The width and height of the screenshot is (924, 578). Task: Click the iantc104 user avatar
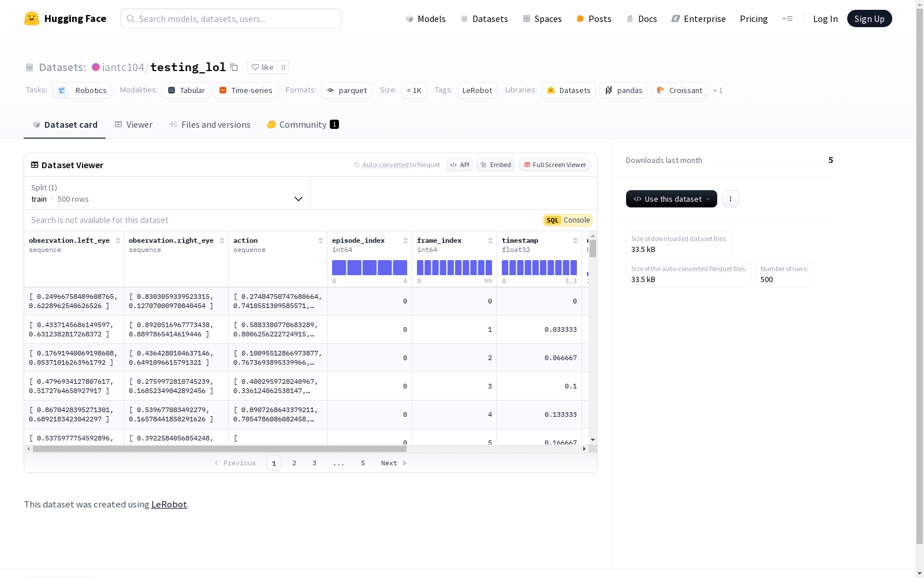[x=96, y=67]
